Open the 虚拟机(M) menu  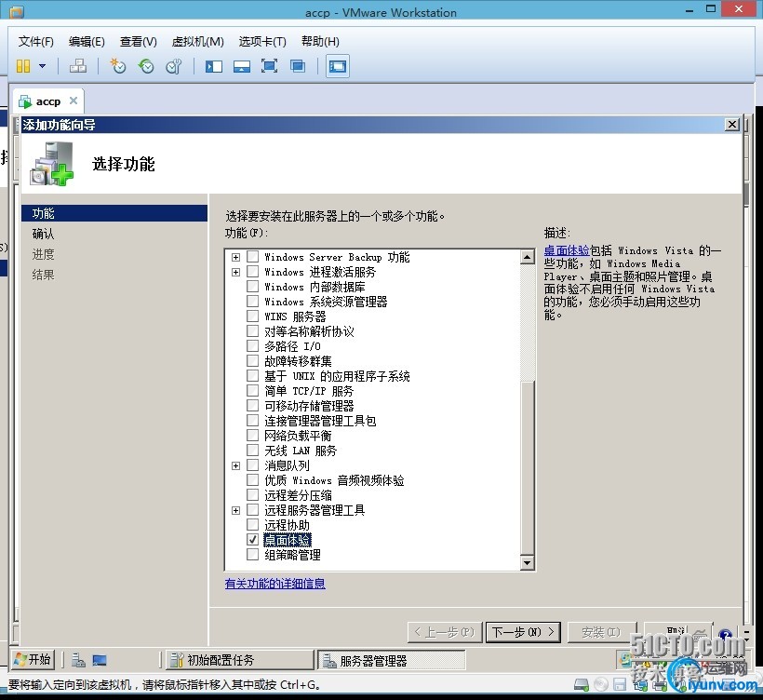(x=197, y=41)
